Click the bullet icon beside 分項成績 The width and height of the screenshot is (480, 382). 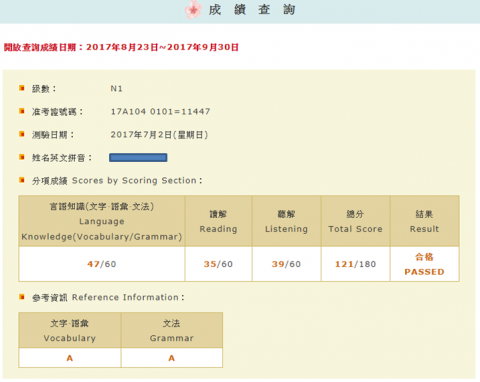point(22,180)
